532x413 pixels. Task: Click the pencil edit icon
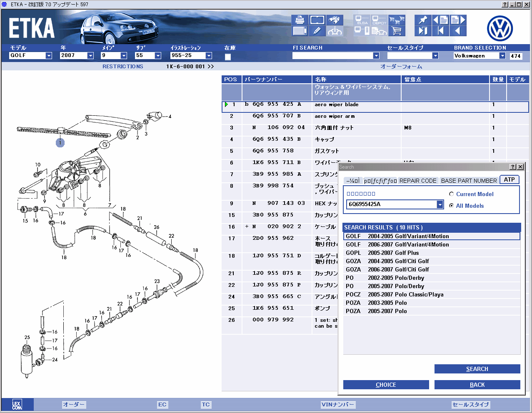coord(317,31)
